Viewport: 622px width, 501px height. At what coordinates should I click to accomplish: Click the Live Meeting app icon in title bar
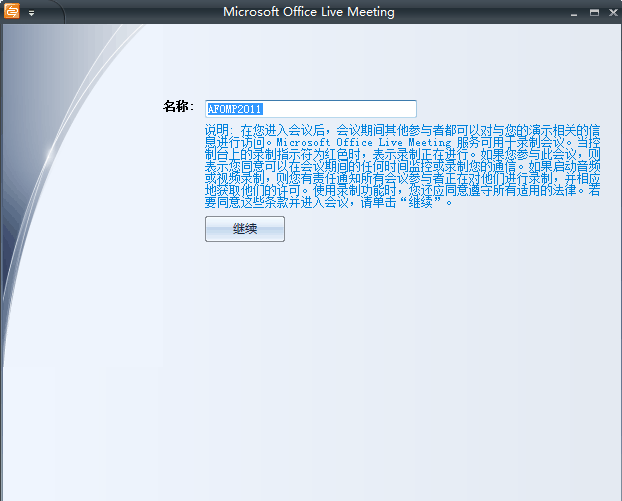(11, 13)
